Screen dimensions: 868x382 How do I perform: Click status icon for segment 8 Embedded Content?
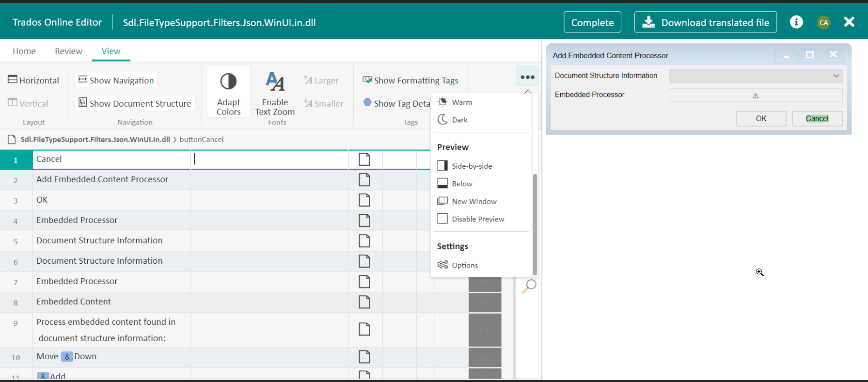click(364, 302)
